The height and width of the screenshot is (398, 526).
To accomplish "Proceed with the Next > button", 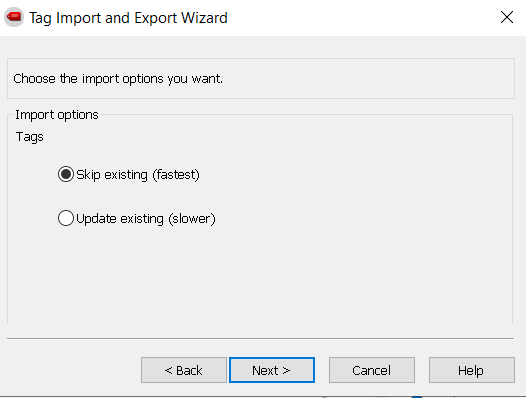I will pyautogui.click(x=272, y=370).
